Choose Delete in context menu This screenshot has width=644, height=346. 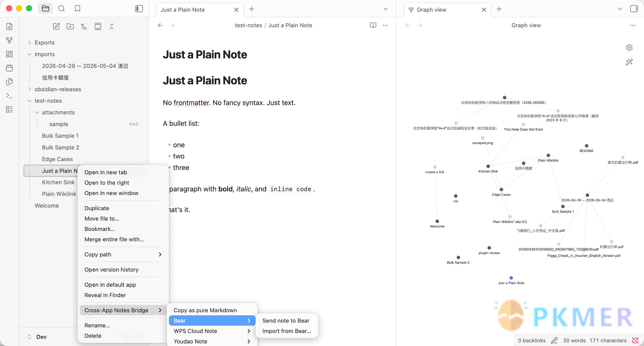coord(123,336)
